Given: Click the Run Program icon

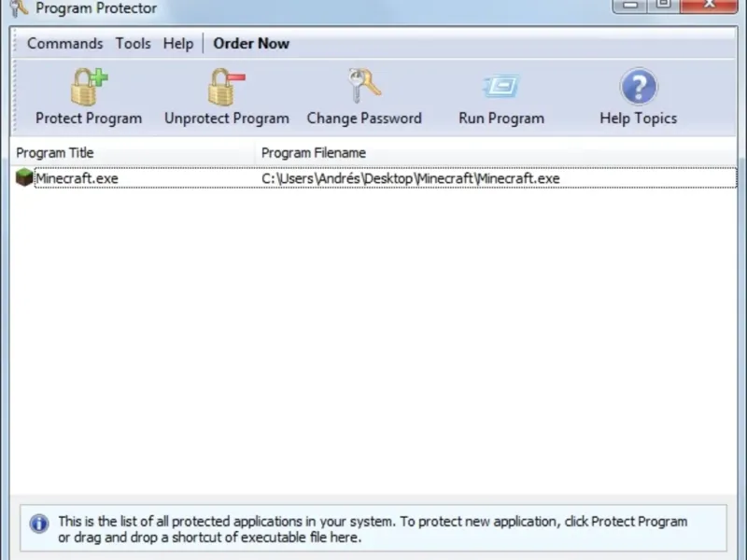Looking at the screenshot, I should [501, 86].
